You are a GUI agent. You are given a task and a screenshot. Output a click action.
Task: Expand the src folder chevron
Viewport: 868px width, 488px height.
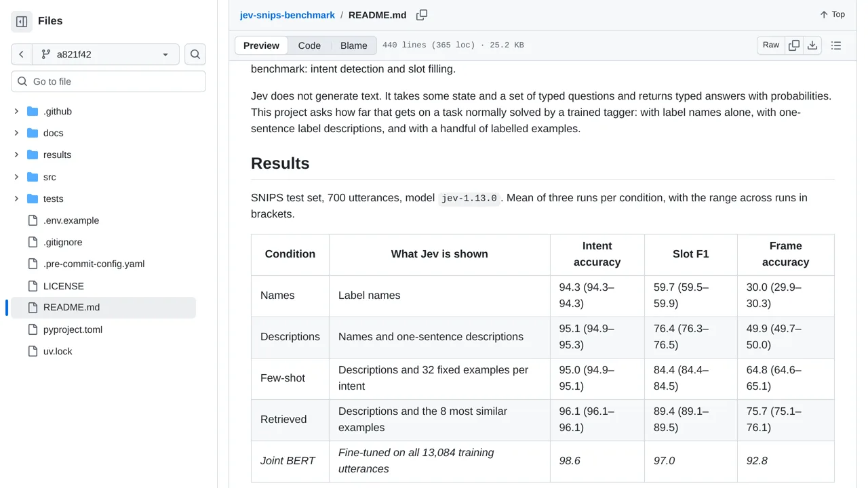point(16,177)
